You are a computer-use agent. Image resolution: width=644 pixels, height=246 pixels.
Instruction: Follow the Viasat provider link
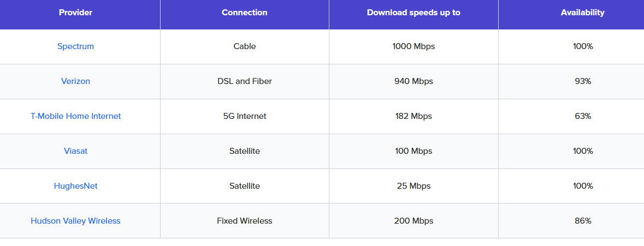(75, 151)
